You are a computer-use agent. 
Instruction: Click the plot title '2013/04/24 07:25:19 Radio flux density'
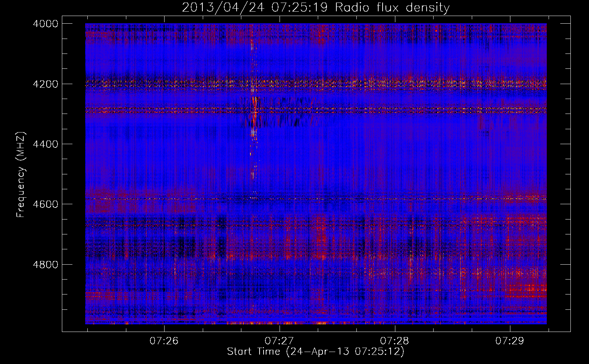pyautogui.click(x=316, y=8)
